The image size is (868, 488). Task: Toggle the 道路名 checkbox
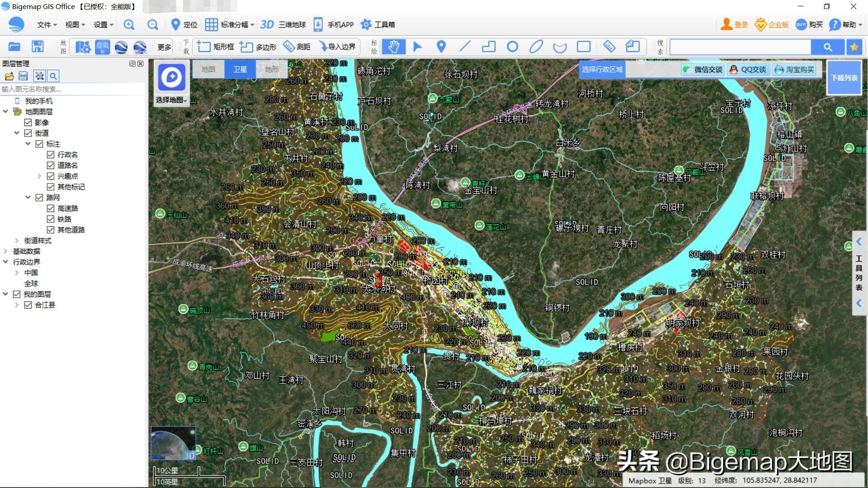click(x=51, y=165)
